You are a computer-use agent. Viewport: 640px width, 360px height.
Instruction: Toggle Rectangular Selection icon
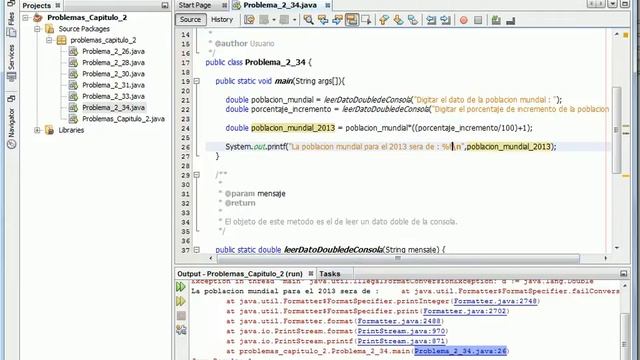(366, 20)
